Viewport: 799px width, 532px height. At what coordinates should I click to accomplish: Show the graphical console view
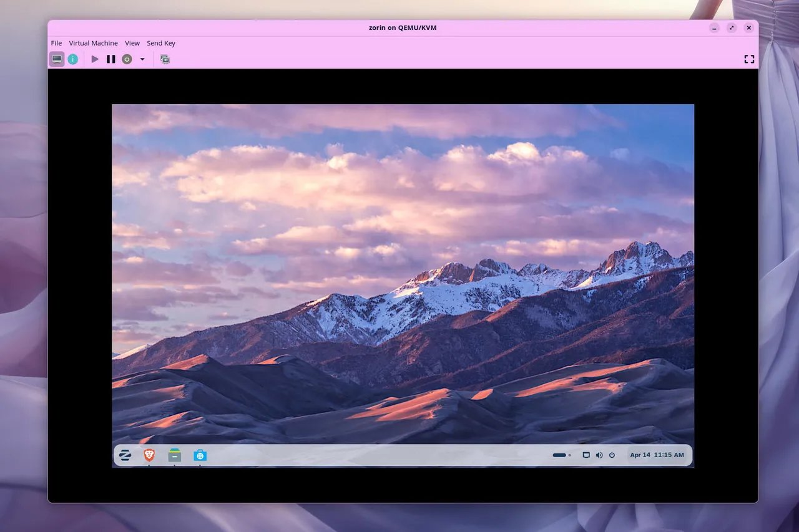click(57, 59)
